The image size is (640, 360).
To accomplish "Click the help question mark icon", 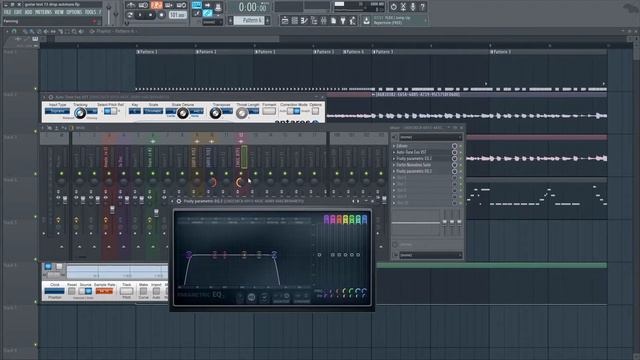I will (422, 7).
